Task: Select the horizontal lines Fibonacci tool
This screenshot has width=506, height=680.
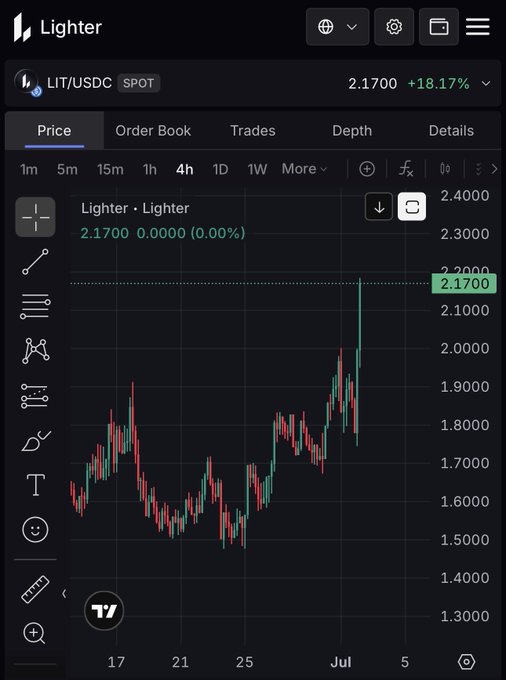Action: 36,306
